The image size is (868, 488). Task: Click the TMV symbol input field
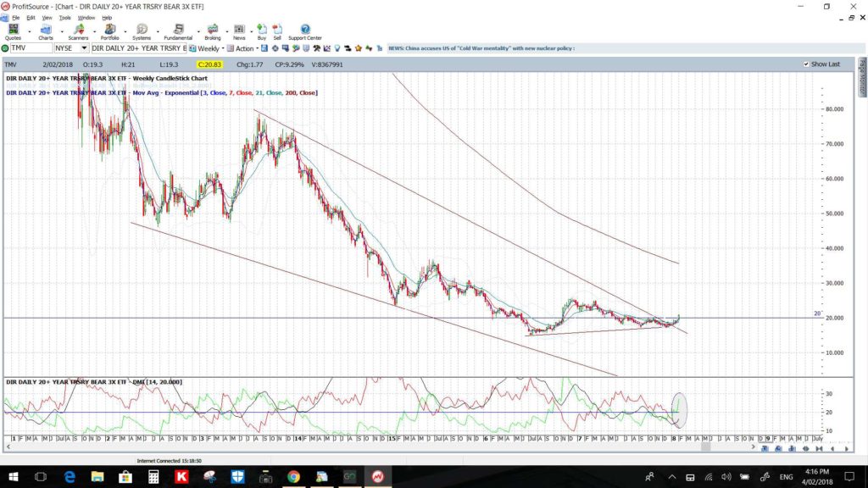coord(31,48)
